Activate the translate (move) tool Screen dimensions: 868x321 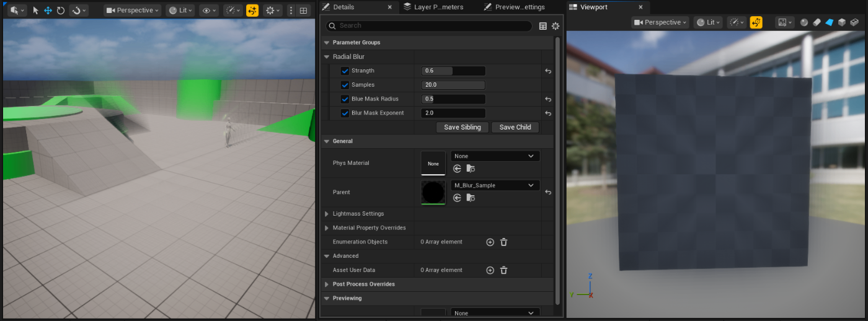(x=48, y=11)
